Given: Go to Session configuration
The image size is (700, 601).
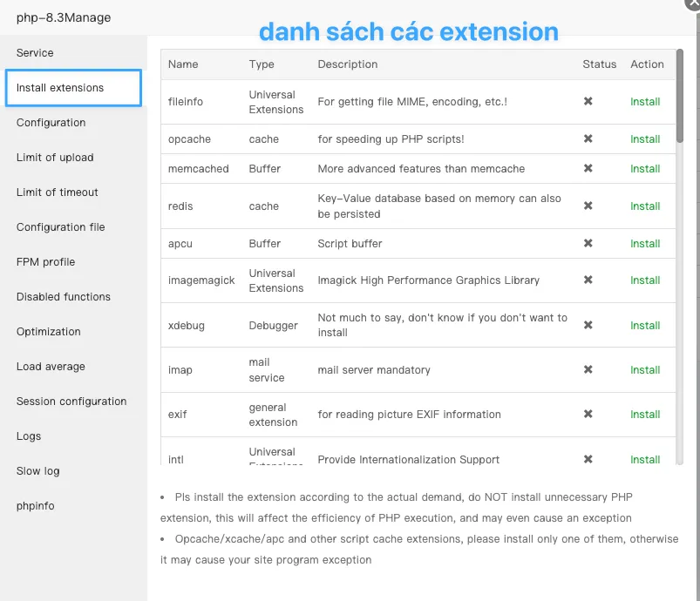Looking at the screenshot, I should coord(71,402).
